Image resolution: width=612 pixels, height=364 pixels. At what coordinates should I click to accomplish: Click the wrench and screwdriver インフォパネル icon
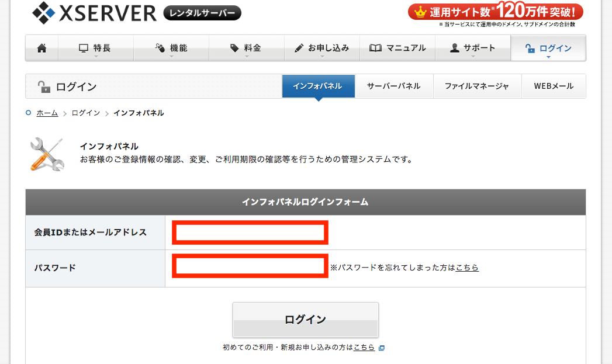pyautogui.click(x=46, y=154)
